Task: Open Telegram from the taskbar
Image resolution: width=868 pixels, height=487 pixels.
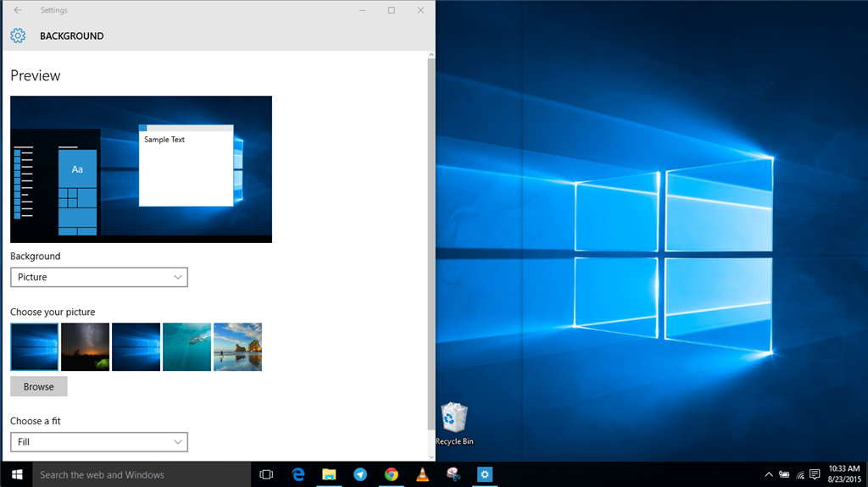Action: click(x=360, y=474)
